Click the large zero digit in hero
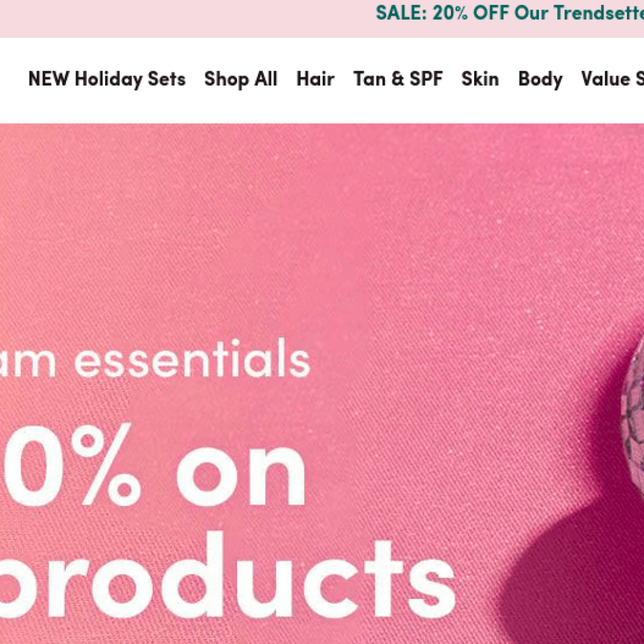Viewport: 644px width, 644px height. (34, 466)
